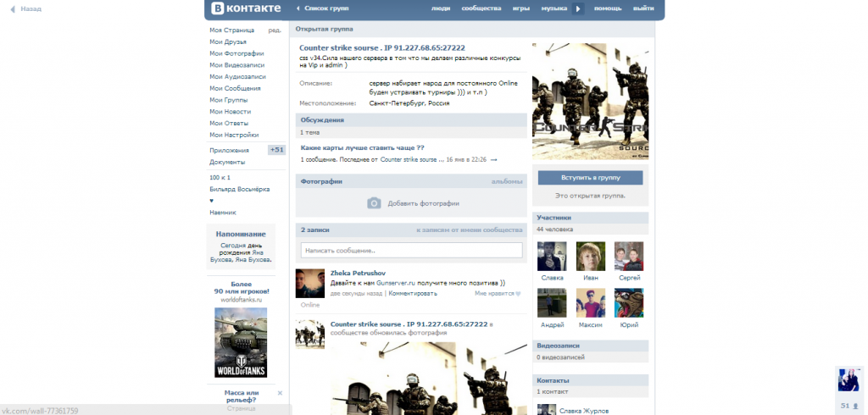Close the 'Масса или рельеф?' ad
Image resolution: width=868 pixels, height=415 pixels.
coord(280,393)
